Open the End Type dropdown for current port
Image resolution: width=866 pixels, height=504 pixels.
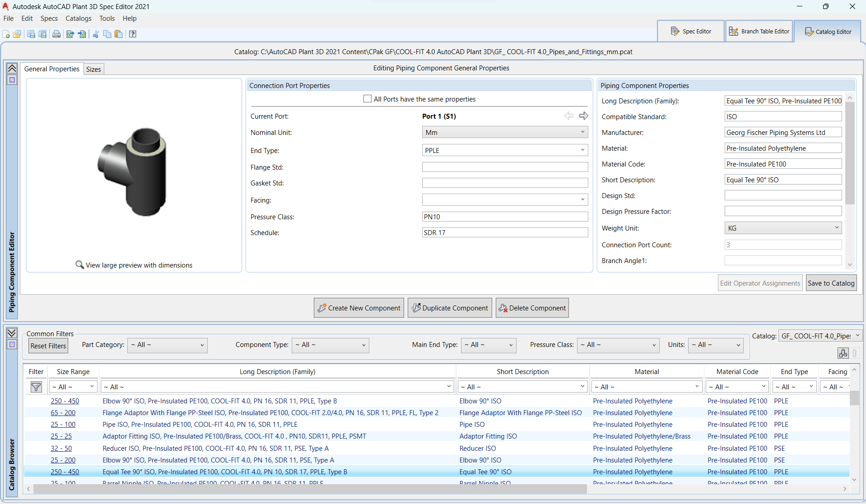(504, 150)
